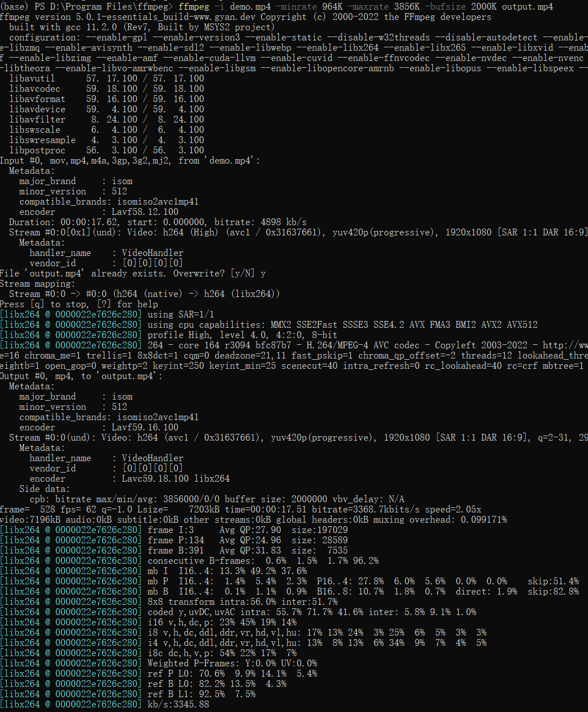588x712 pixels.
Task: Click the -bufsize option in the command
Action: point(447,7)
